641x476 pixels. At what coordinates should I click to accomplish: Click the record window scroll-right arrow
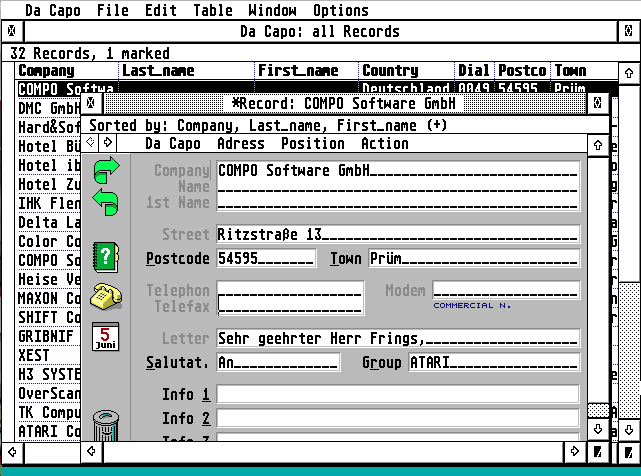tap(575, 451)
